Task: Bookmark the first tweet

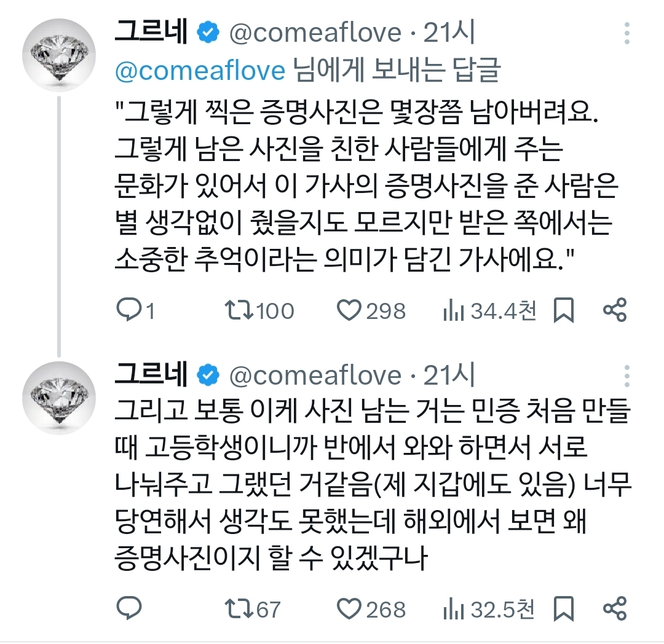Action: point(563,311)
